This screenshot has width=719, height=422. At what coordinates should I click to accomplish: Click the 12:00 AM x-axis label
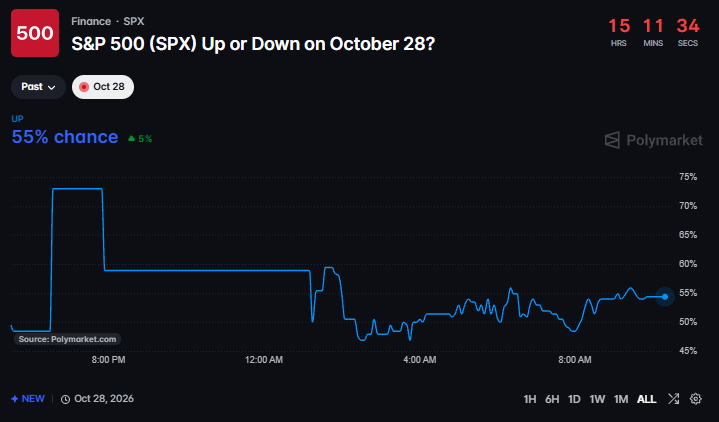tap(264, 360)
